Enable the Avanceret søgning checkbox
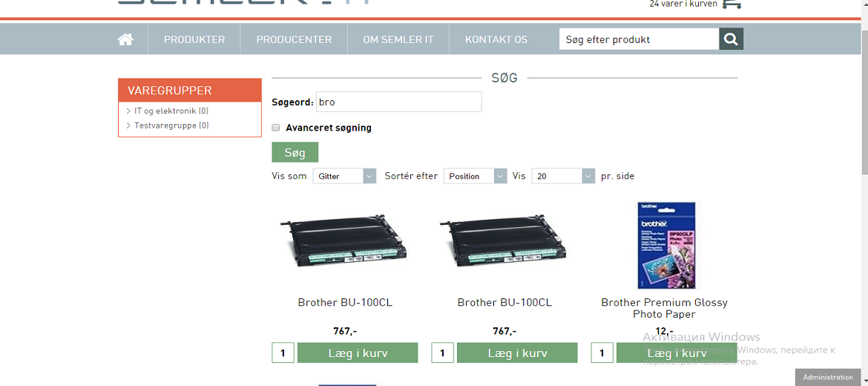The height and width of the screenshot is (386, 868). pos(276,128)
